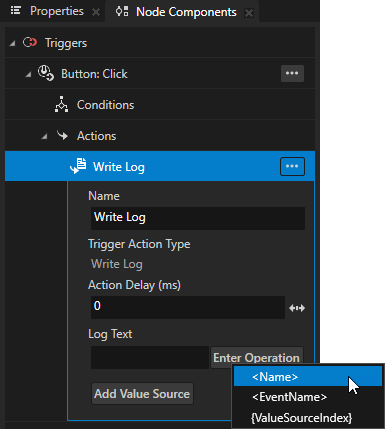Screen dimensions: 385x429
Task: Click the Action Delay drag-adjust arrows icon
Action: pos(297,308)
